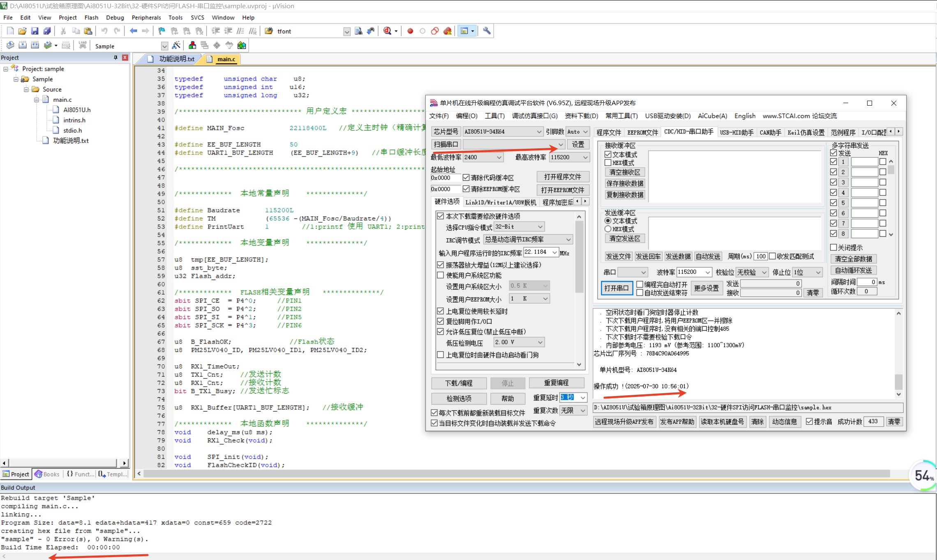Toggle 振荡器放大增益 checkbox
Screen dimensions: 937x560
tap(441, 265)
